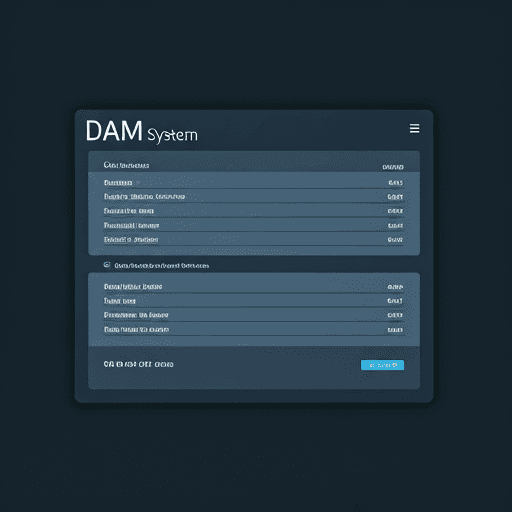Open the hamburger menu icon

click(414, 128)
